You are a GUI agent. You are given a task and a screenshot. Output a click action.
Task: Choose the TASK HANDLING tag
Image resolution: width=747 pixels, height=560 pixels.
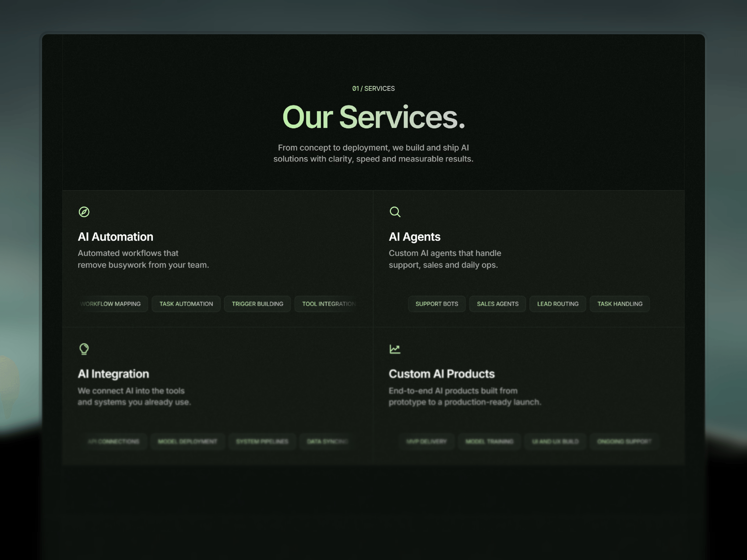[x=620, y=304]
